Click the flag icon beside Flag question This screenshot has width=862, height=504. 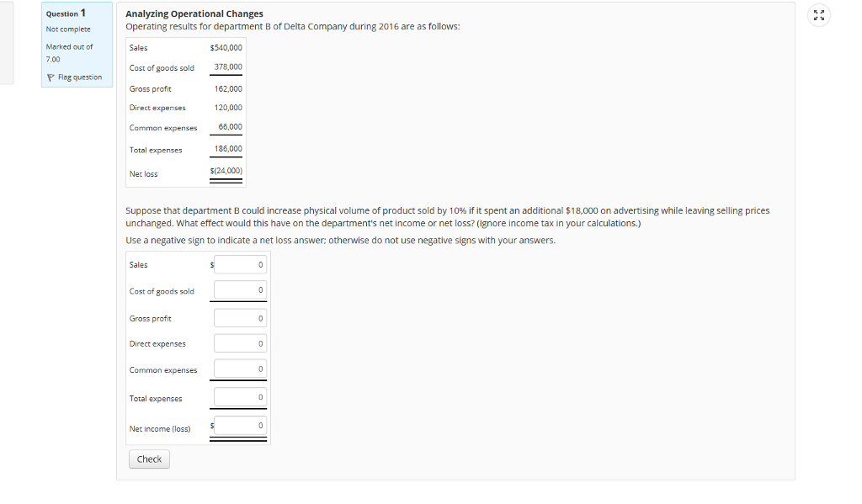(x=51, y=77)
